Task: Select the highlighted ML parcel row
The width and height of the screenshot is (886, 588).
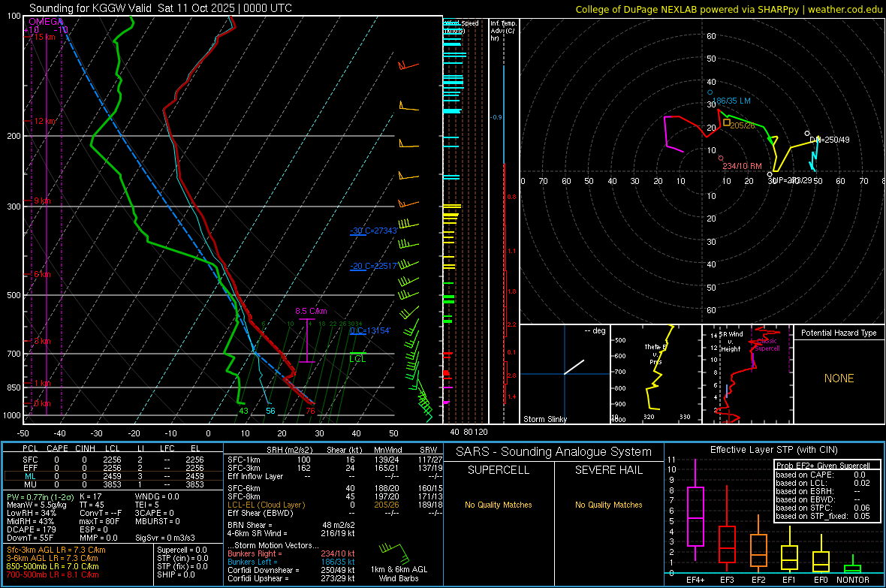Action: click(113, 476)
